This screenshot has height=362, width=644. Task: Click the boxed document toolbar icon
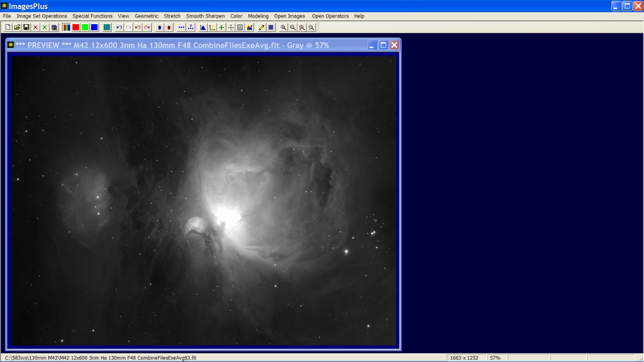pos(240,27)
